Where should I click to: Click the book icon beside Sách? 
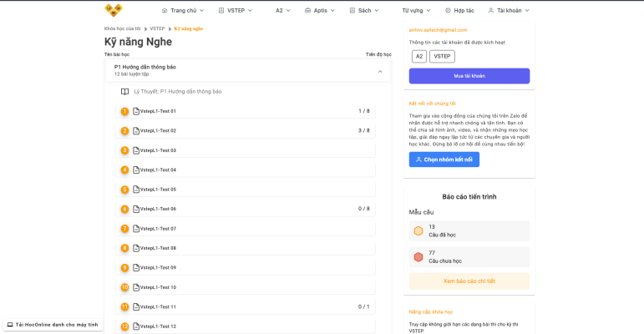click(352, 10)
